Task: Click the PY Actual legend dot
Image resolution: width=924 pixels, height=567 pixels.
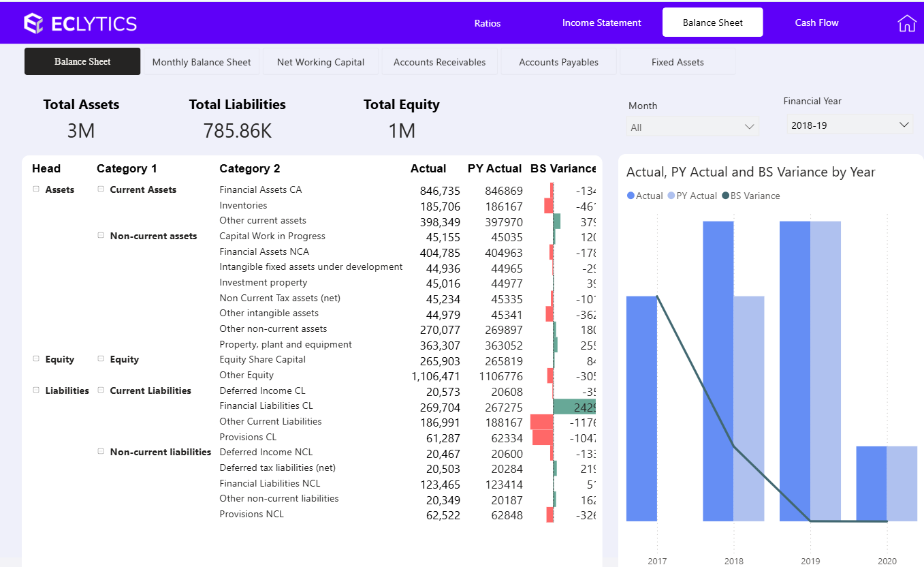Action: (671, 196)
